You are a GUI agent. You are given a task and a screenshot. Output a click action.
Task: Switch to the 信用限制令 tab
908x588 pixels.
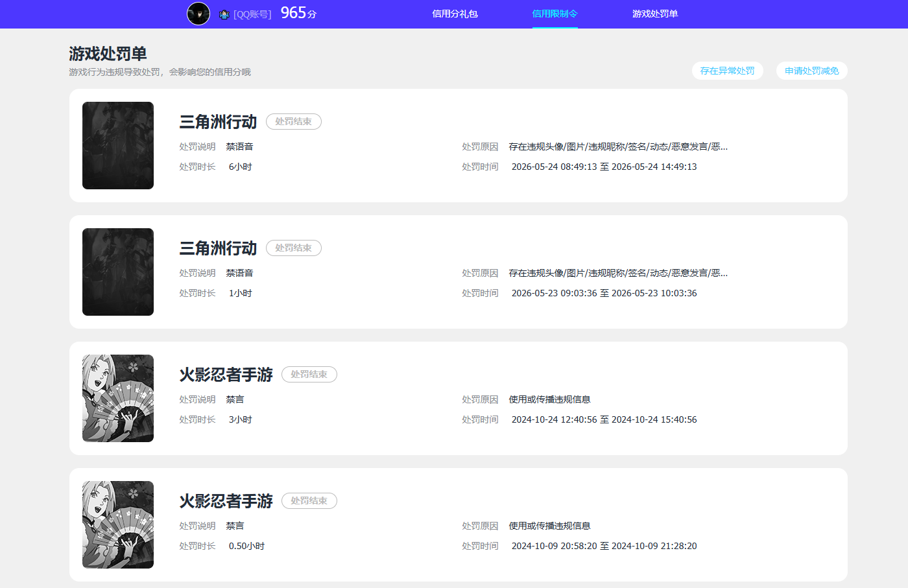555,14
